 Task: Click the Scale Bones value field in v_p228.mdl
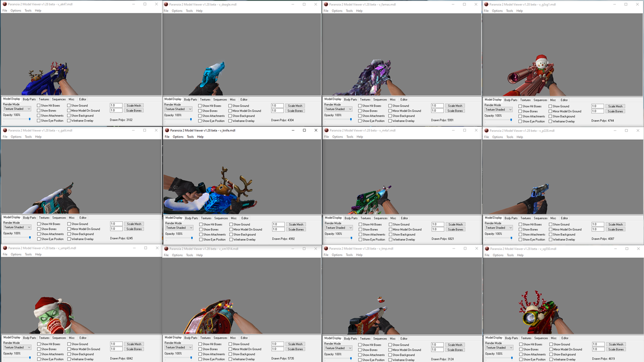(x=598, y=229)
